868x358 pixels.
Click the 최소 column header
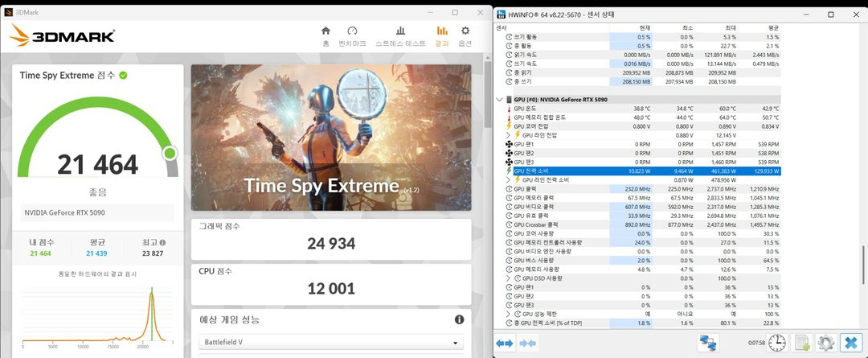tap(674, 27)
